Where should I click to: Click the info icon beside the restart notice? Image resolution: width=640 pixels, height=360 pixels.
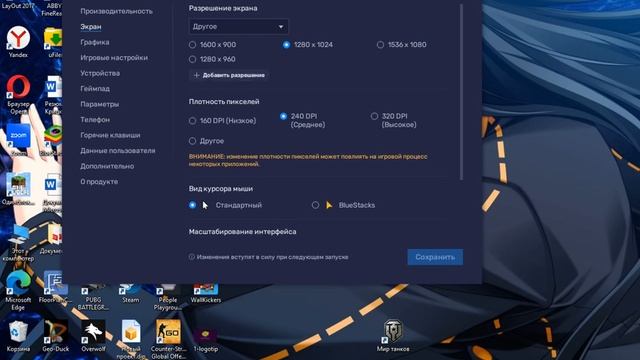click(191, 257)
